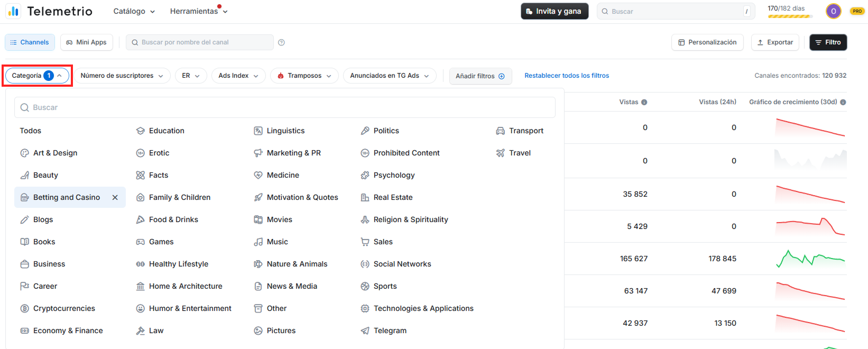Image resolution: width=868 pixels, height=349 pixels.
Task: Click the category Buscar search field
Action: coord(285,107)
